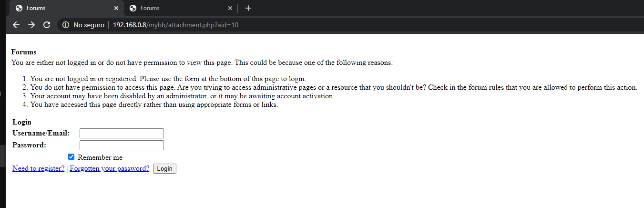Viewport: 644px width, 208px height.
Task: Focus the Username/Email input field
Action: click(x=122, y=133)
